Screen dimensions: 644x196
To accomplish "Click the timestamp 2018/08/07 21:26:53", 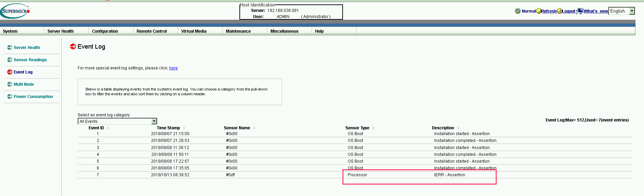I will coord(170,141).
